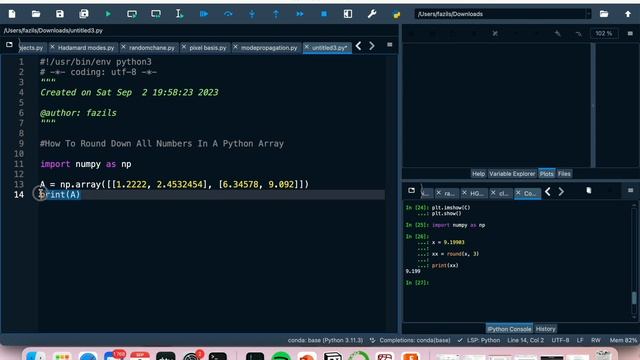Switch to IPython Console tab
Viewport: 640px width, 360px height.
[509, 329]
